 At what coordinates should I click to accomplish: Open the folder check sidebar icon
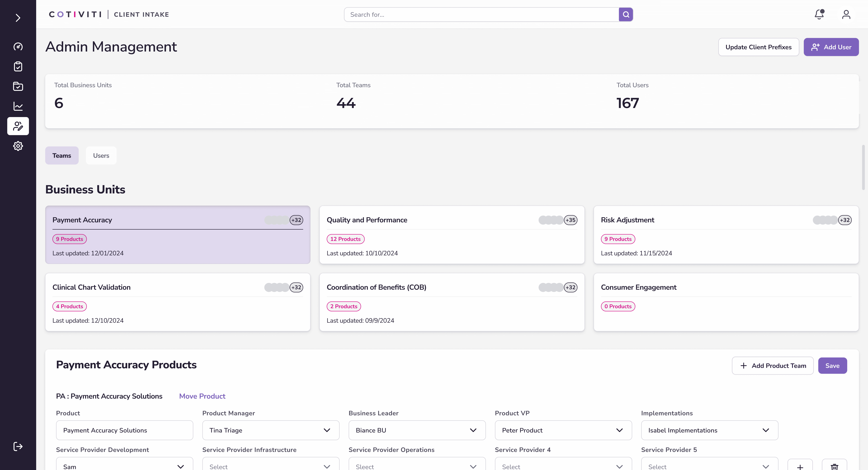coord(18,86)
